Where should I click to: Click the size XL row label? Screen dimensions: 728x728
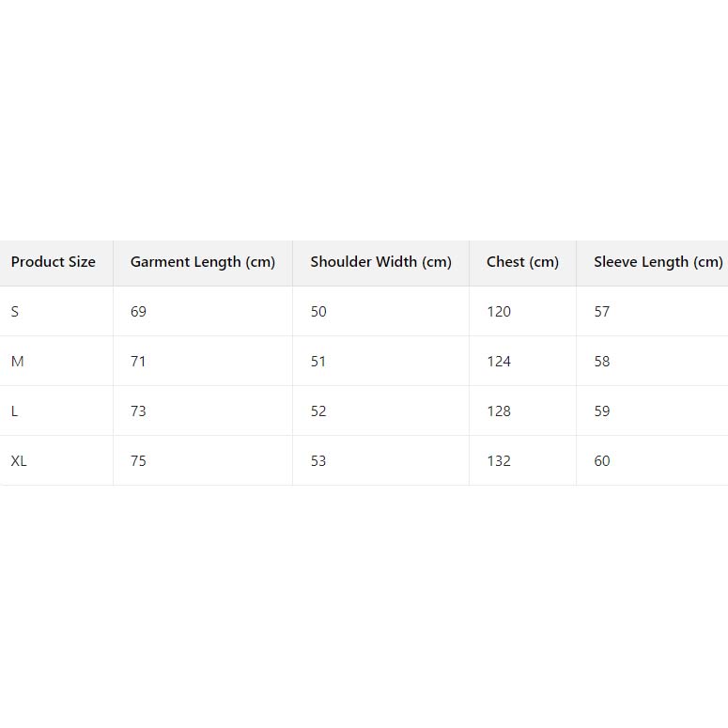[x=19, y=461]
